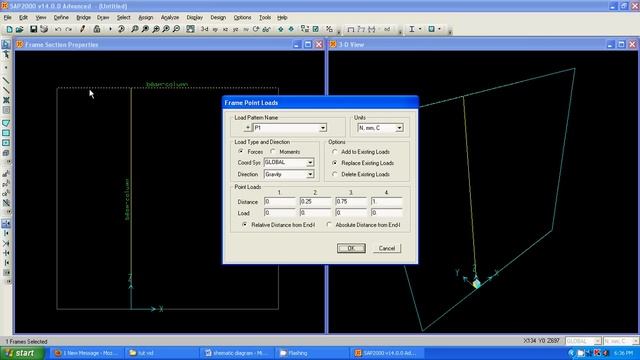
Task: Click the Load field in column 3
Action: pyautogui.click(x=351, y=213)
